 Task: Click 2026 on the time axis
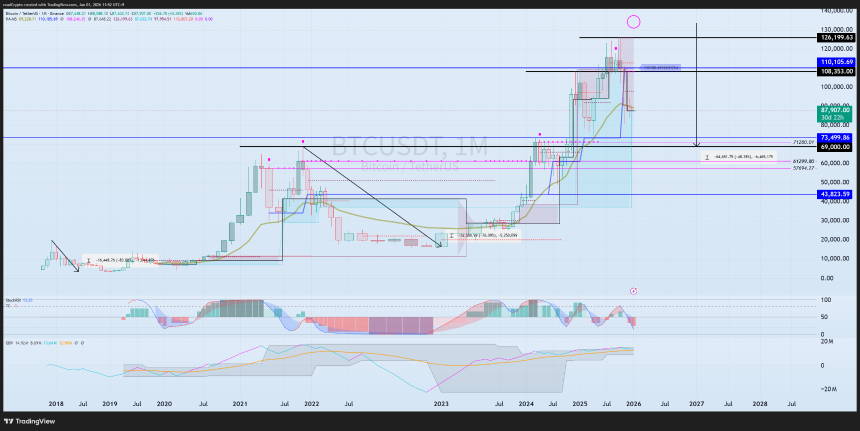(x=633, y=404)
